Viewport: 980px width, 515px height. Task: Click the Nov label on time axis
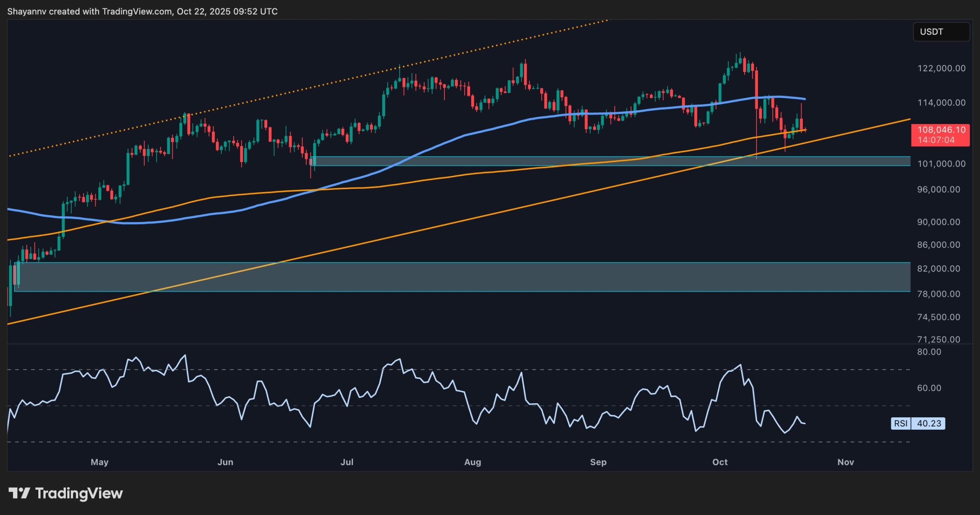846,462
